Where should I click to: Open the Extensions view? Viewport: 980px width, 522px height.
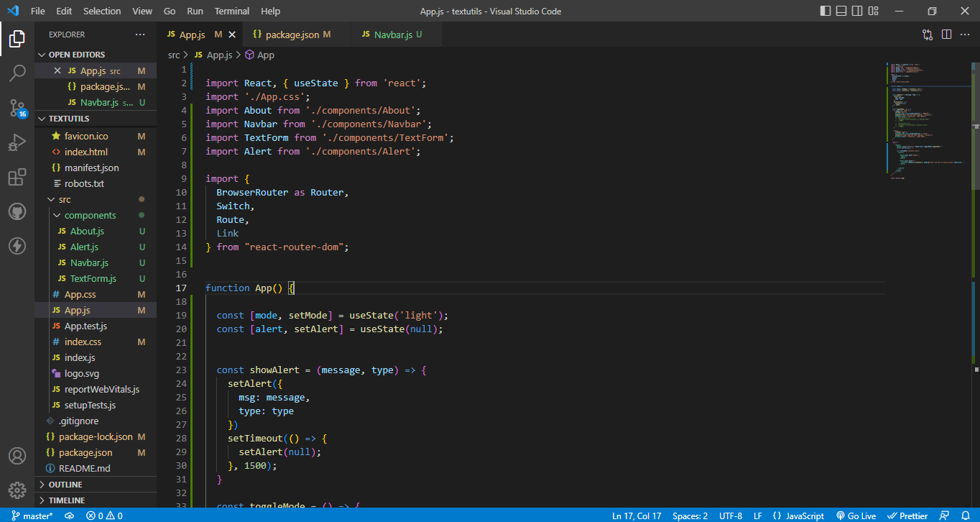[17, 177]
